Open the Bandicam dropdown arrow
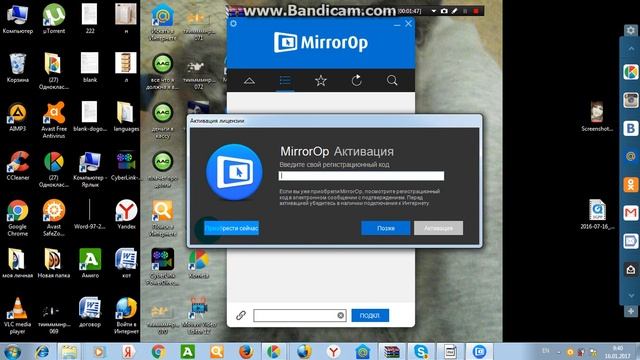The width and height of the screenshot is (640, 360). pyautogui.click(x=433, y=11)
